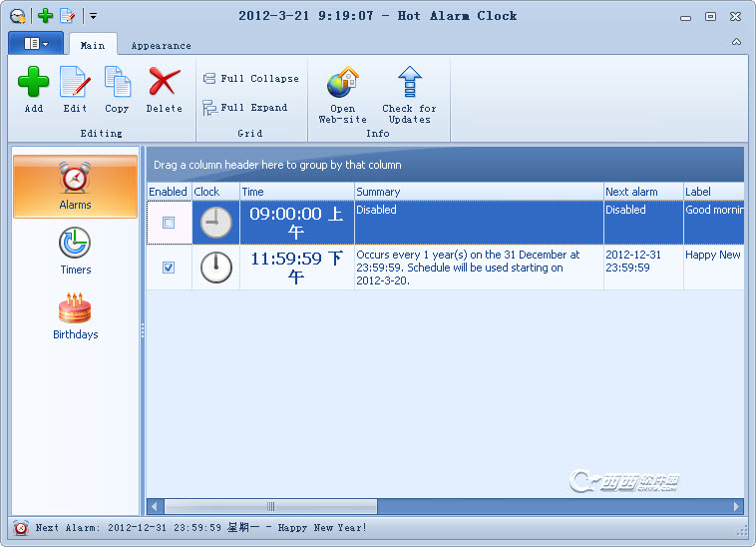Open Birthdays section with cake icon
The image size is (756, 547).
75,316
